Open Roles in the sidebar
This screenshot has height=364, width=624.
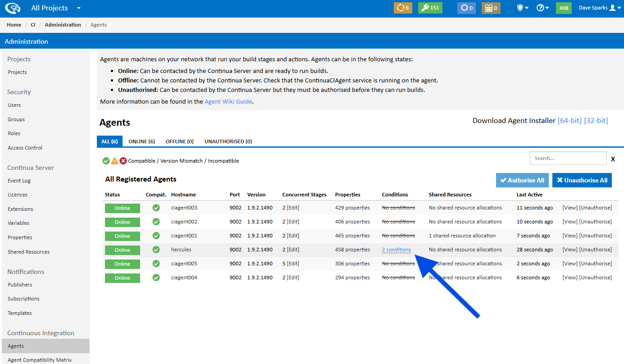[x=14, y=133]
